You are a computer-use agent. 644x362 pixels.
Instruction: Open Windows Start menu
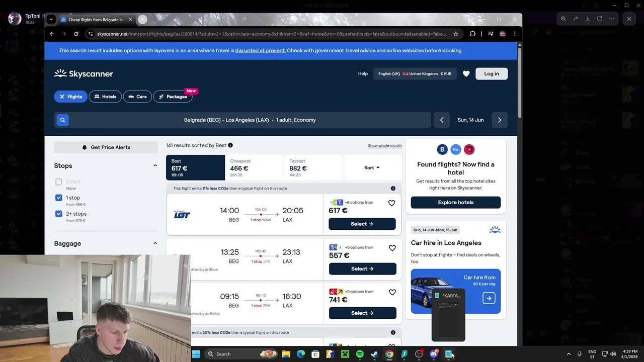point(196,354)
